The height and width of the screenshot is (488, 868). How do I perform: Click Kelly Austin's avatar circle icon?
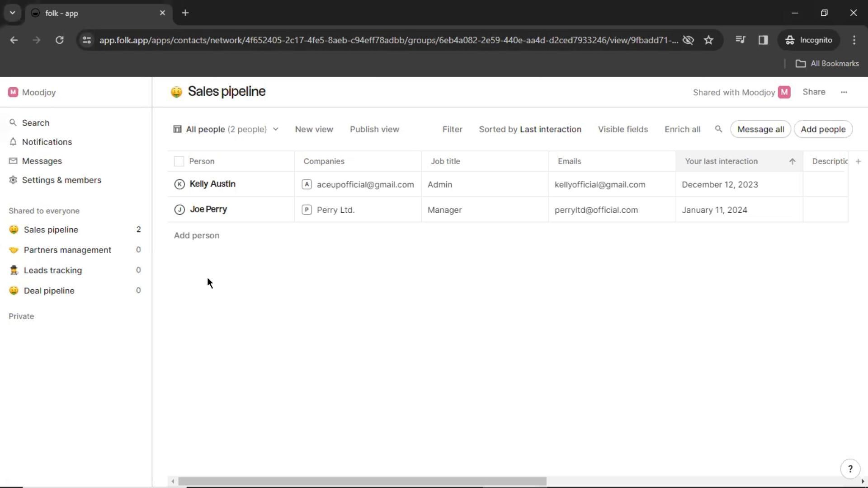click(179, 184)
